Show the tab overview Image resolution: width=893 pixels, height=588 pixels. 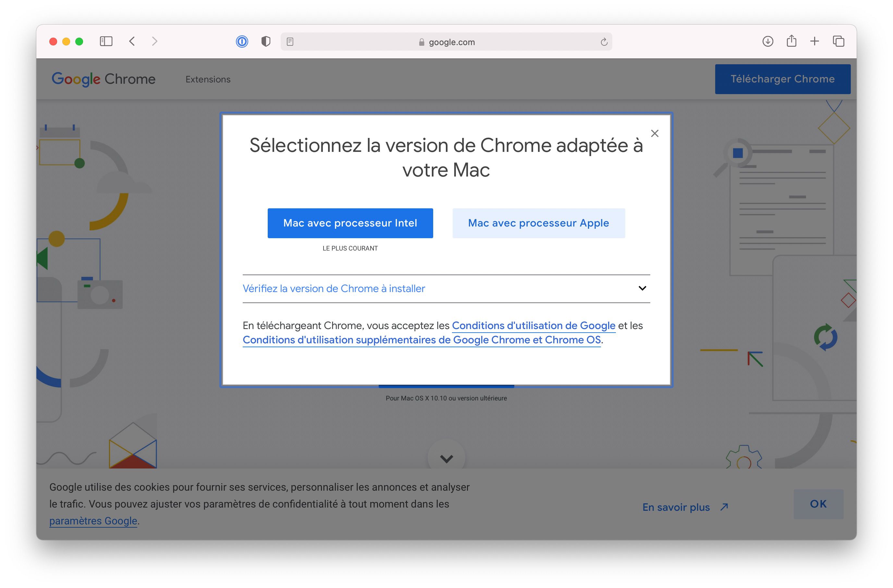pyautogui.click(x=838, y=41)
